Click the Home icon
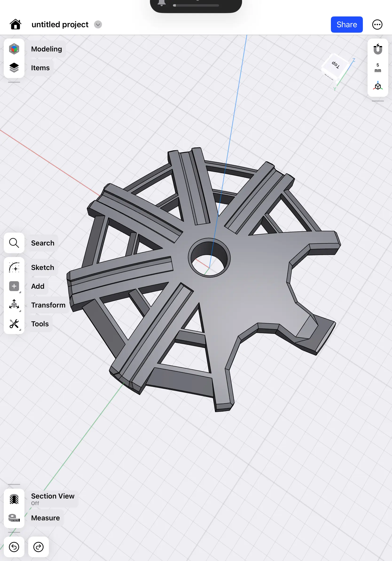Image resolution: width=392 pixels, height=561 pixels. [x=16, y=24]
